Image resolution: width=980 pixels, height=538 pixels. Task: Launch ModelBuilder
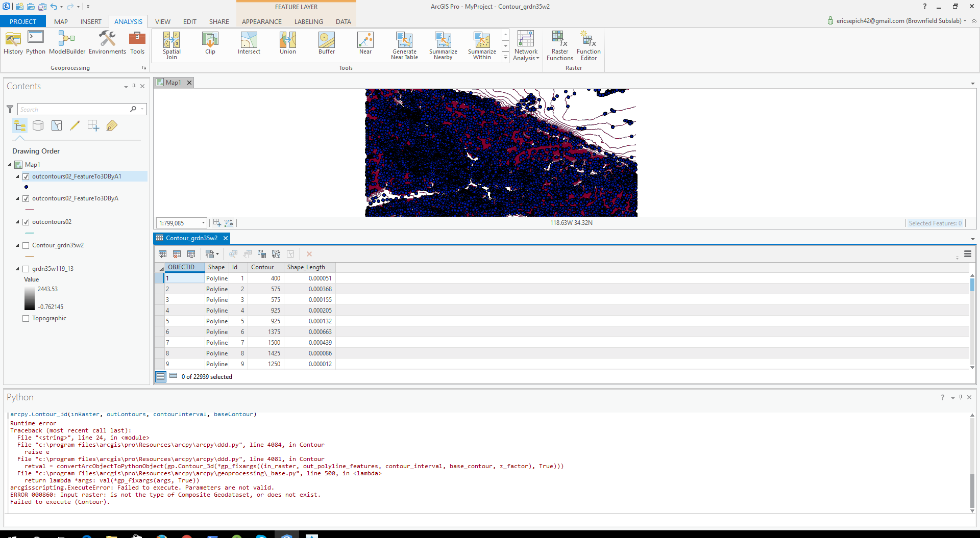67,43
